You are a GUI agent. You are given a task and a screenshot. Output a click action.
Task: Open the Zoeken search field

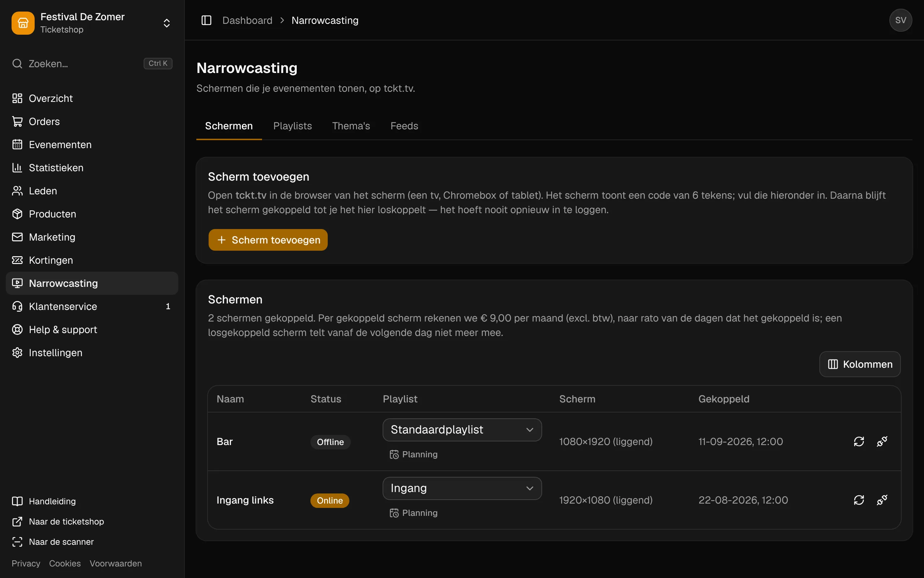(92, 64)
